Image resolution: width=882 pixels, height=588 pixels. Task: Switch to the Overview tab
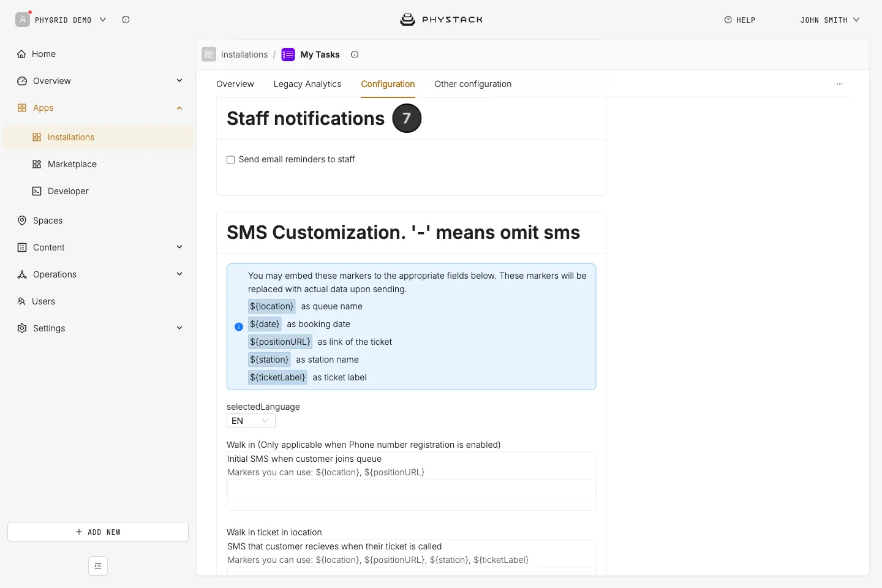pyautogui.click(x=235, y=84)
